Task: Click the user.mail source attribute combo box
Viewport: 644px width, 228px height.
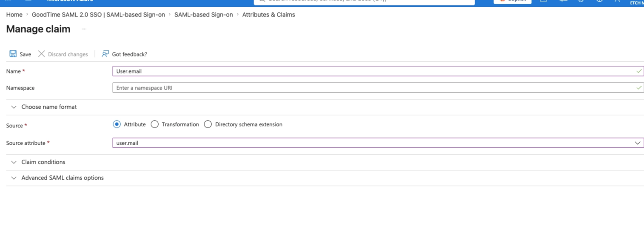Action: click(x=378, y=143)
